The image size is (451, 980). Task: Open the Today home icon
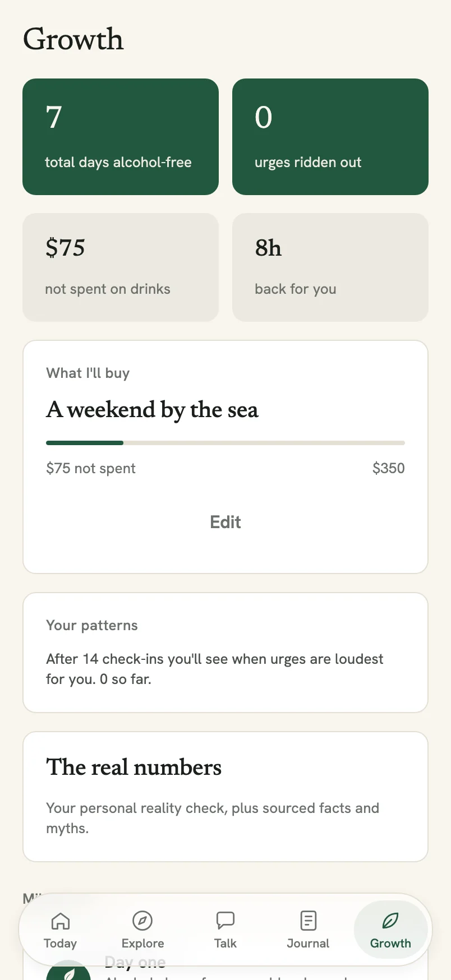point(61,921)
